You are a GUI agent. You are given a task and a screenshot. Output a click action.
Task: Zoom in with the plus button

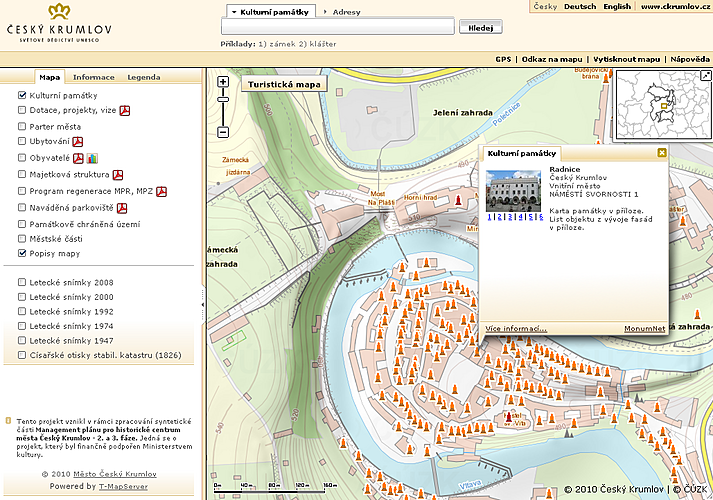[x=223, y=82]
